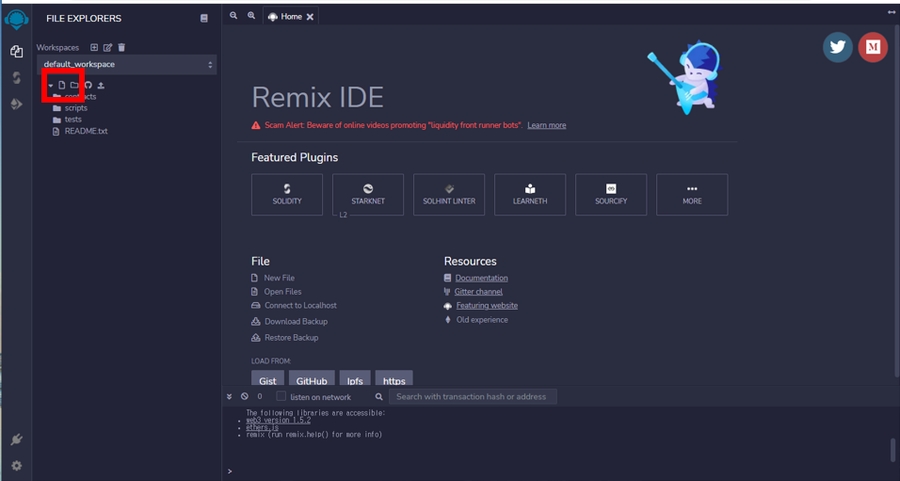Delete the current workspace with trash icon
The height and width of the screenshot is (481, 900).
[122, 47]
